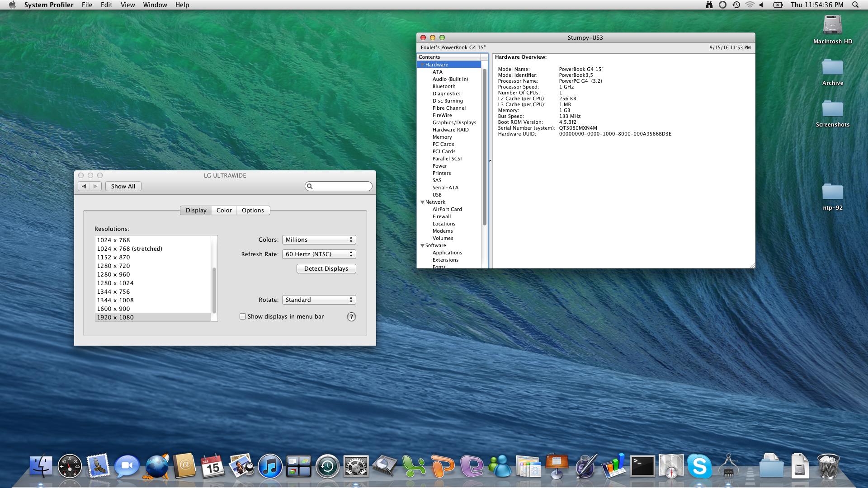Viewport: 868px width, 488px height.
Task: Collapse the Software section triangle
Action: 422,245
